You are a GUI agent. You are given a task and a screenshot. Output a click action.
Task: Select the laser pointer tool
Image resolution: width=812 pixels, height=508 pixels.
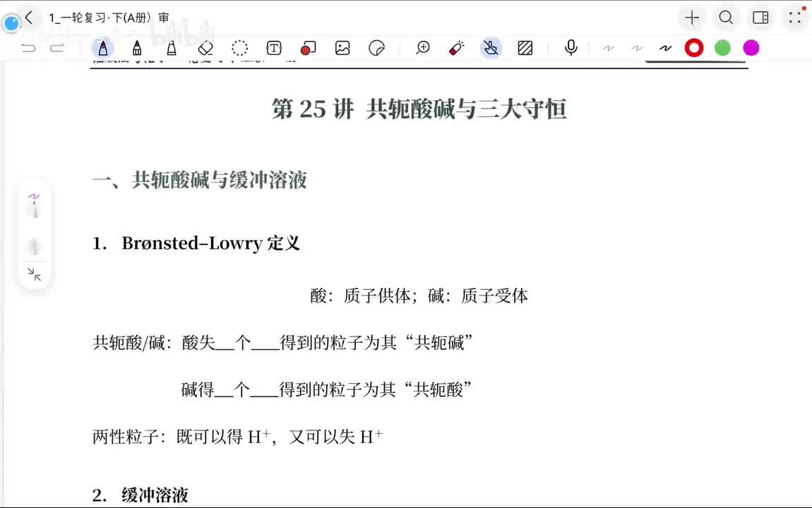[x=457, y=48]
